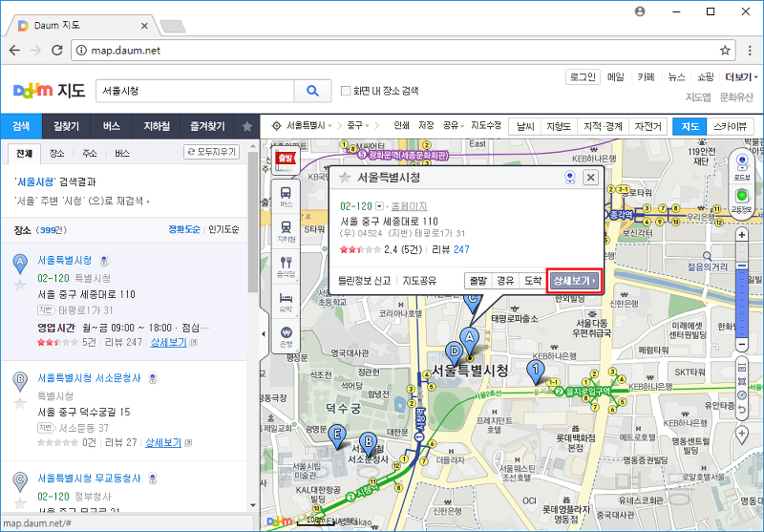Toggle 날씨 weather overlay
764x532 pixels.
click(x=524, y=127)
